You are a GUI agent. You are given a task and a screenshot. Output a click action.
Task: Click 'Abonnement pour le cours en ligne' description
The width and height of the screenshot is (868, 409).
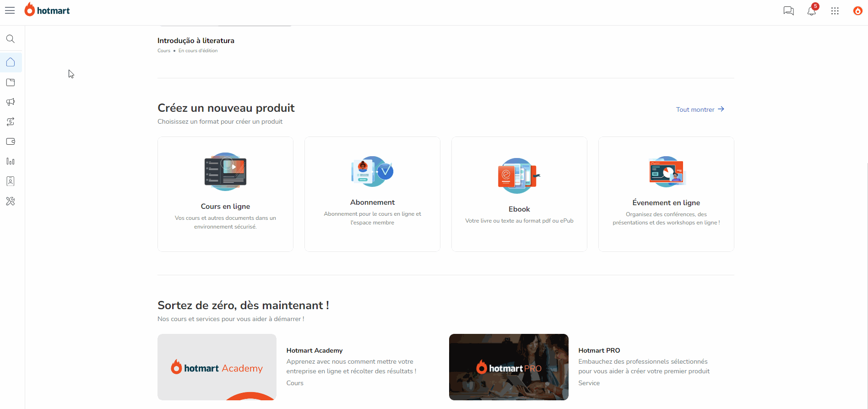point(372,218)
